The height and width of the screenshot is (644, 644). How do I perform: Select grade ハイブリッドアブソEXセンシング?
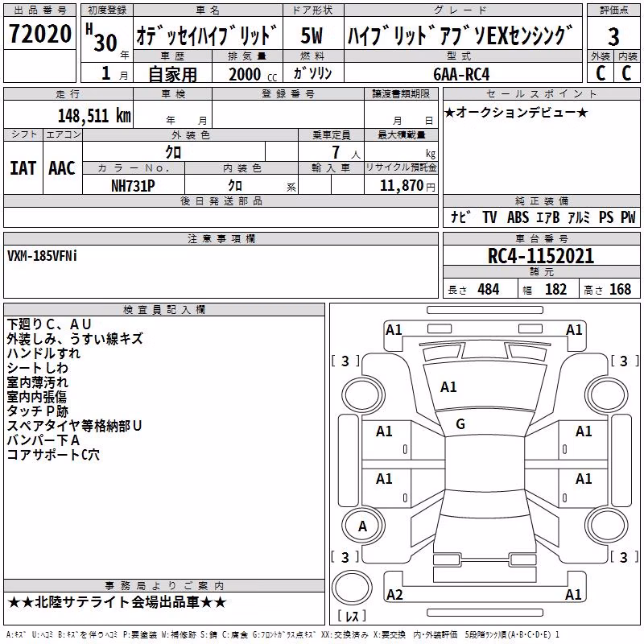(x=460, y=35)
